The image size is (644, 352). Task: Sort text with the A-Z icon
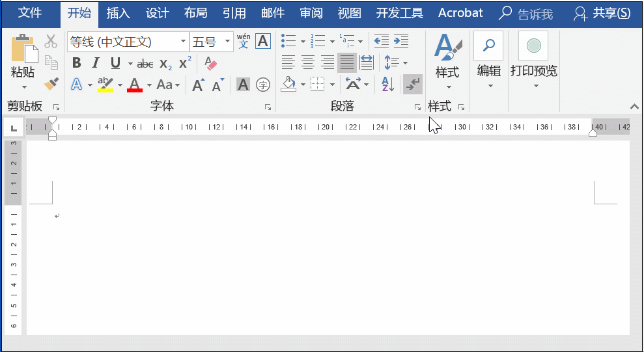pos(388,85)
